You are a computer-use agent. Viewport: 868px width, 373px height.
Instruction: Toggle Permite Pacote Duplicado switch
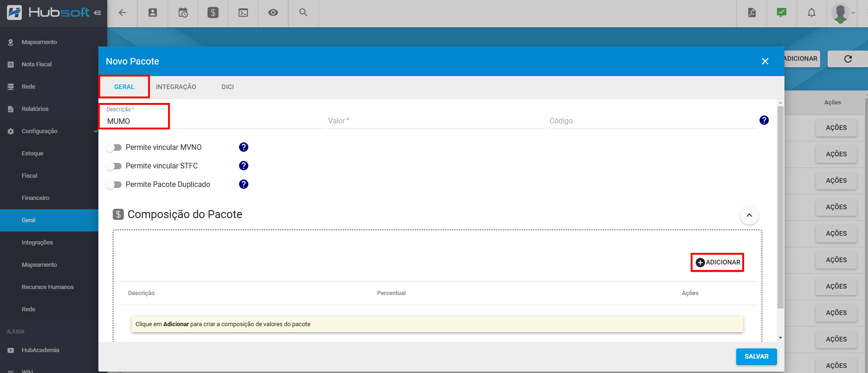[x=113, y=185]
